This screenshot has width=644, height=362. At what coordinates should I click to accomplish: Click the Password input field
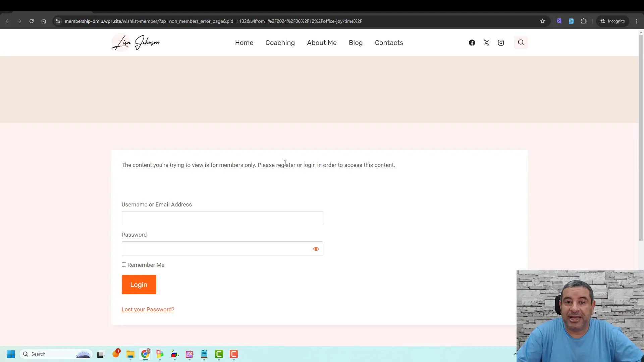222,248
